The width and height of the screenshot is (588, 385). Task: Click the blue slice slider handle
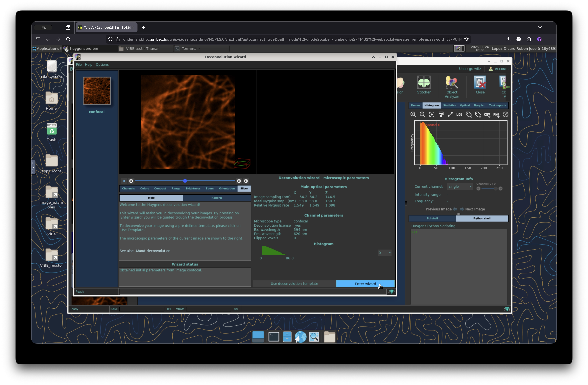click(x=185, y=181)
